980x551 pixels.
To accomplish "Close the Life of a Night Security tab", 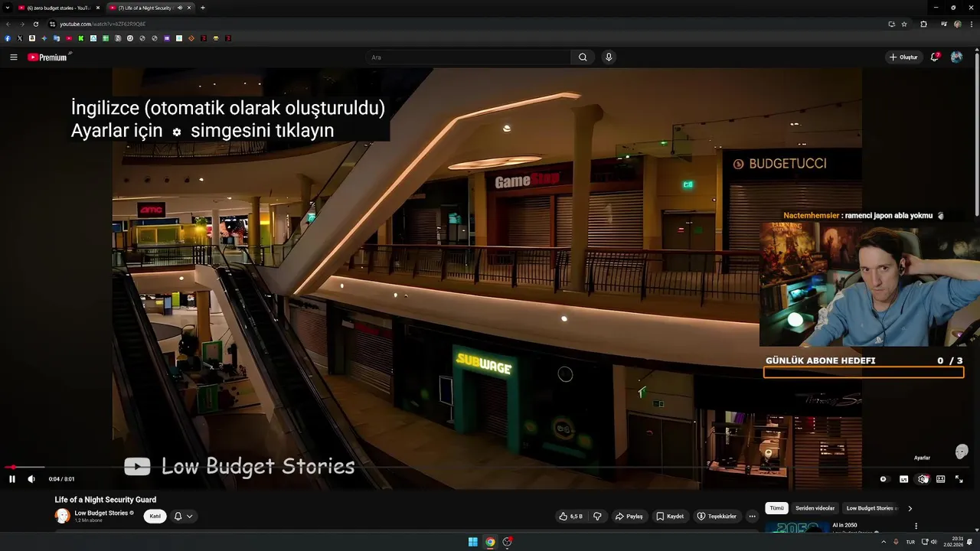I will [x=189, y=8].
